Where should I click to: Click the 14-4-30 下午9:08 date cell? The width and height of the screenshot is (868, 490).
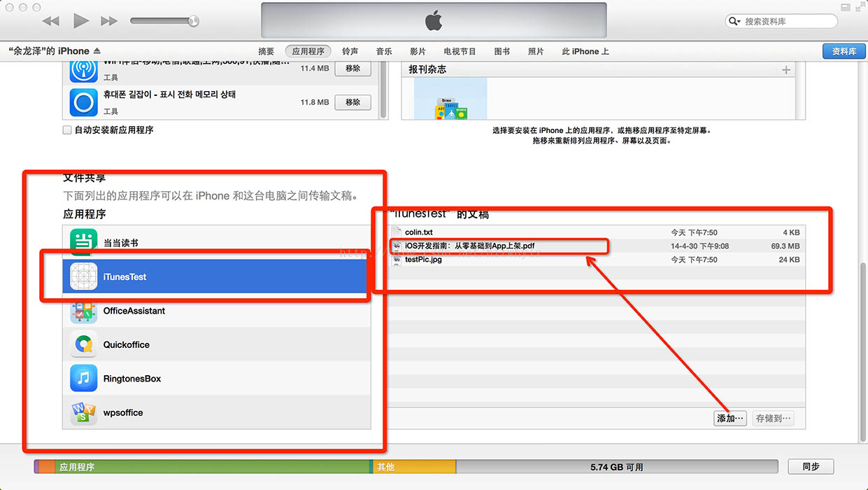tap(699, 246)
